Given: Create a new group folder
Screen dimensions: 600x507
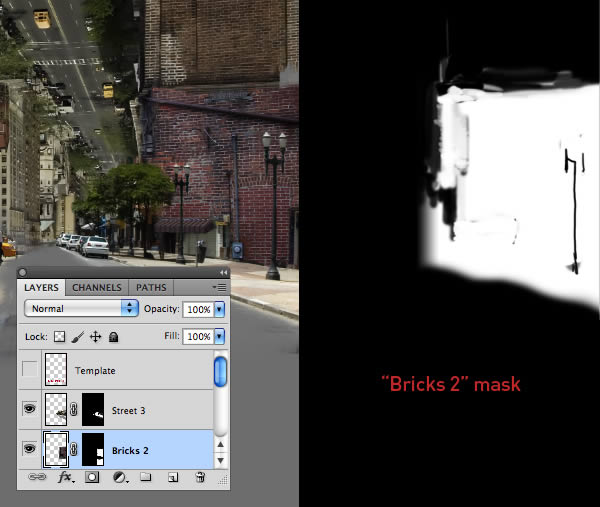Looking at the screenshot, I should [x=145, y=477].
